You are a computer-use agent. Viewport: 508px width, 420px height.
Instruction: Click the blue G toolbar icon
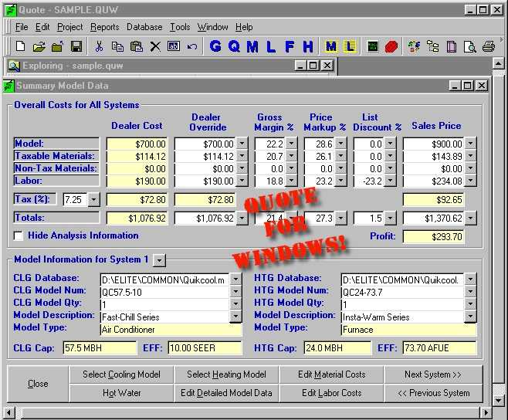click(215, 46)
